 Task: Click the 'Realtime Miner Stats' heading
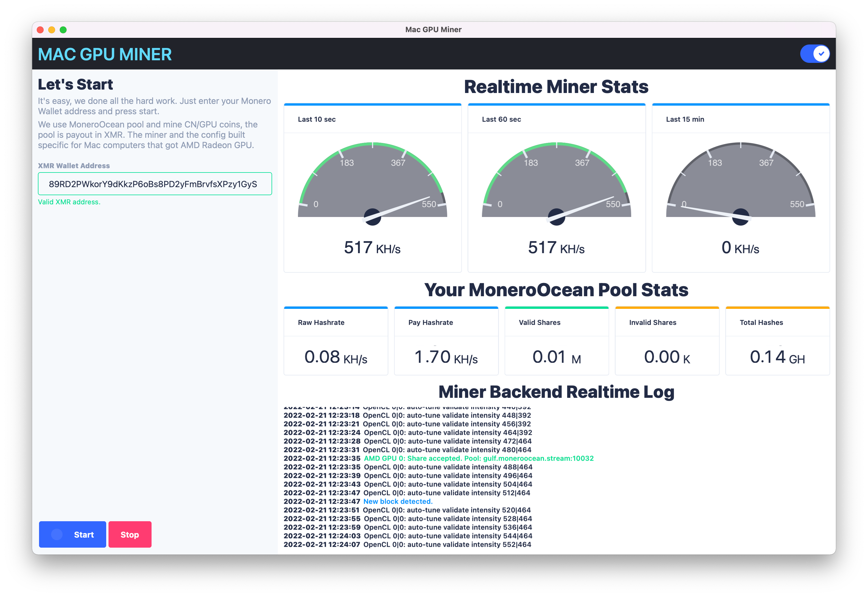click(x=556, y=87)
